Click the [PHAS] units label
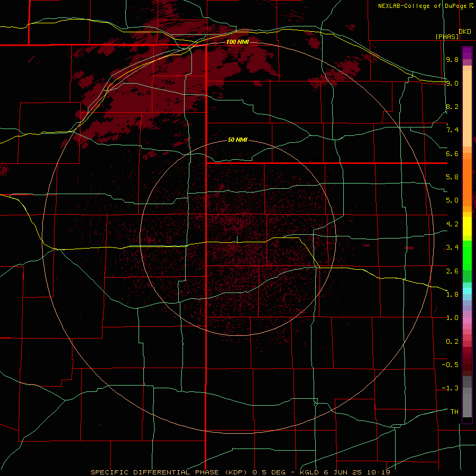This screenshot has width=476, height=476. 447,36
